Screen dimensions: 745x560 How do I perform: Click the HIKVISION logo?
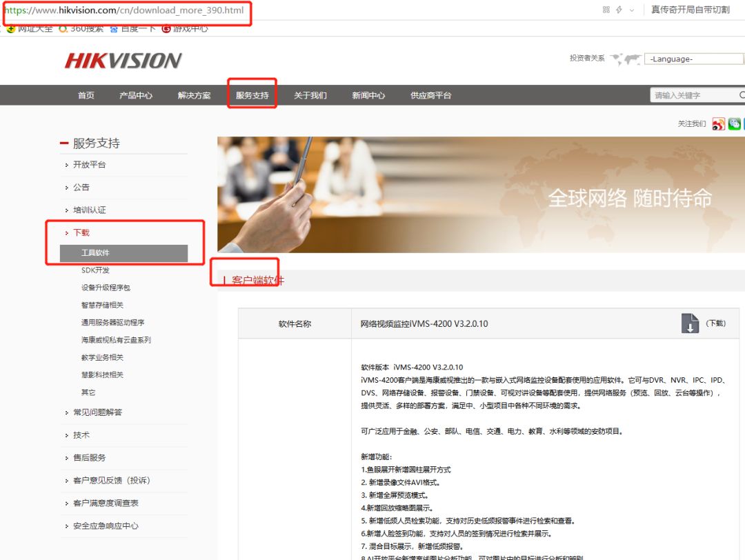pos(123,60)
